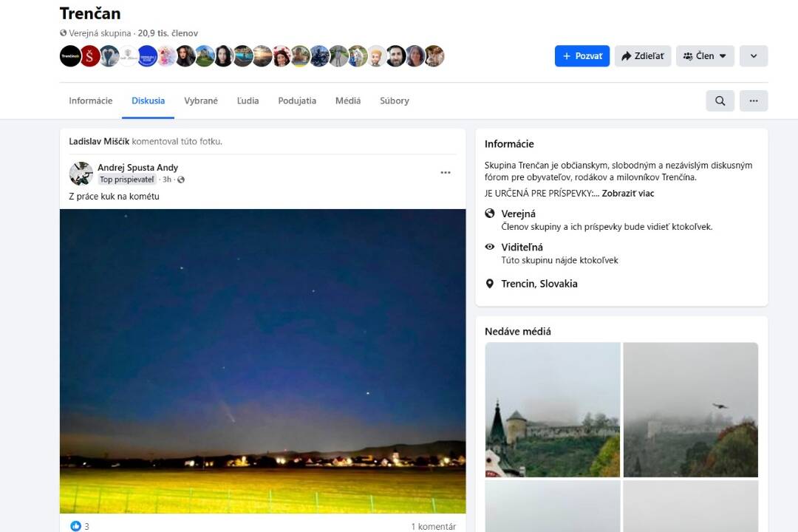The height and width of the screenshot is (532, 798).
Task: Open Ladislav Miščík's profile link
Action: 99,141
